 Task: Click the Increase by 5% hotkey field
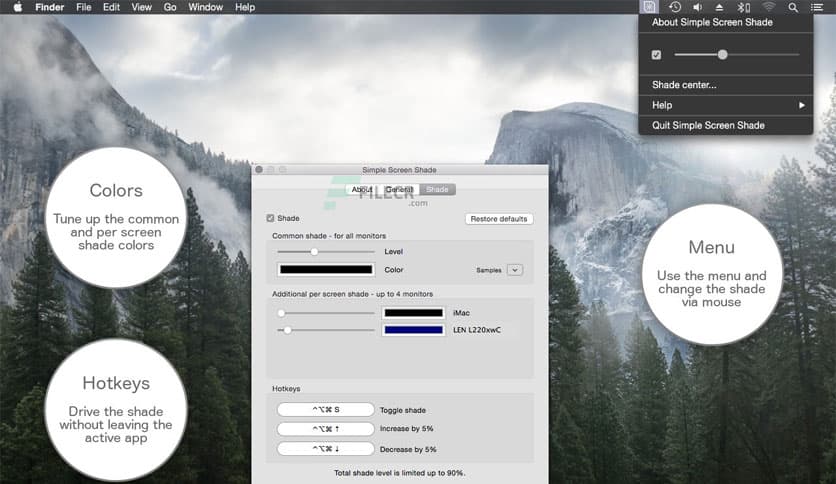[x=326, y=429]
